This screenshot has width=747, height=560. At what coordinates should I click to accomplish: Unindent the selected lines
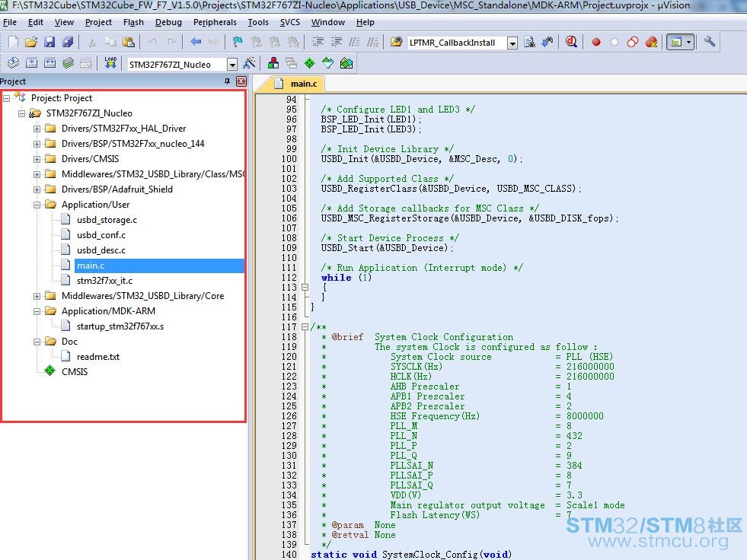[x=337, y=42]
